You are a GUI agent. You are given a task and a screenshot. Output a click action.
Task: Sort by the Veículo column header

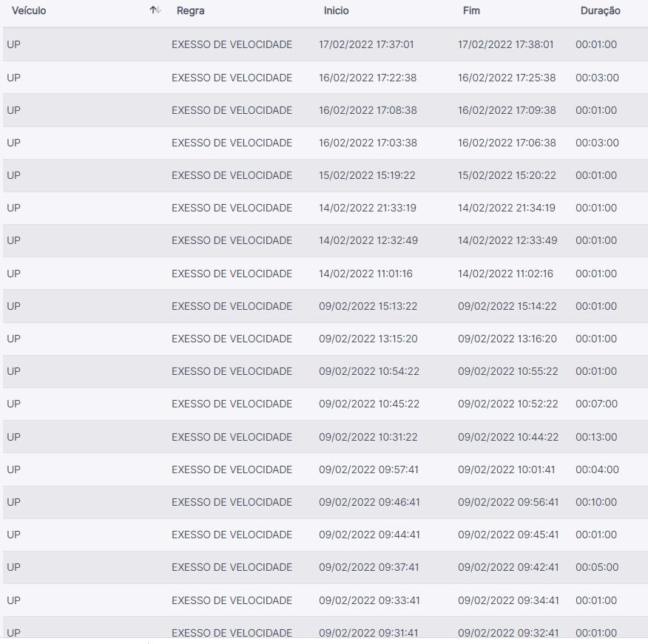[x=29, y=11]
